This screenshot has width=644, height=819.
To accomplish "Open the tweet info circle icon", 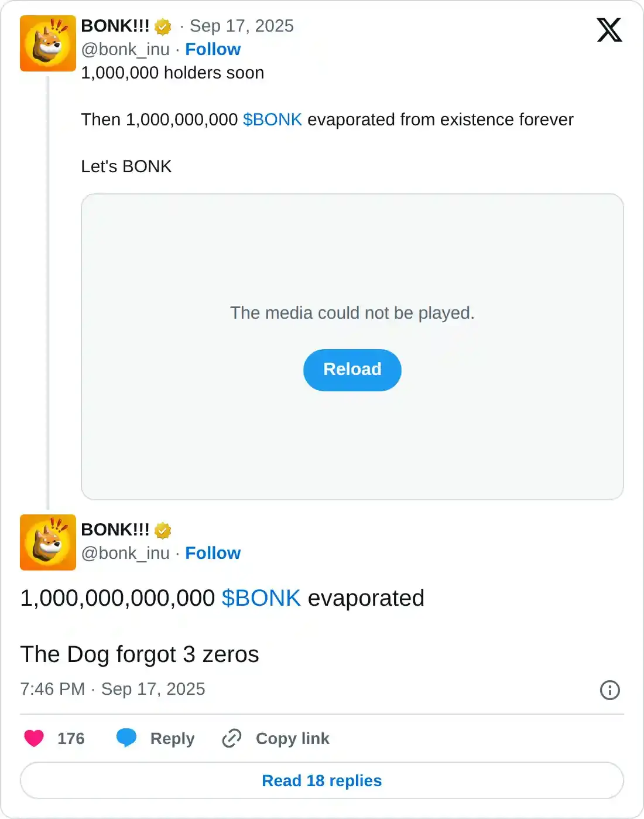I will click(609, 690).
